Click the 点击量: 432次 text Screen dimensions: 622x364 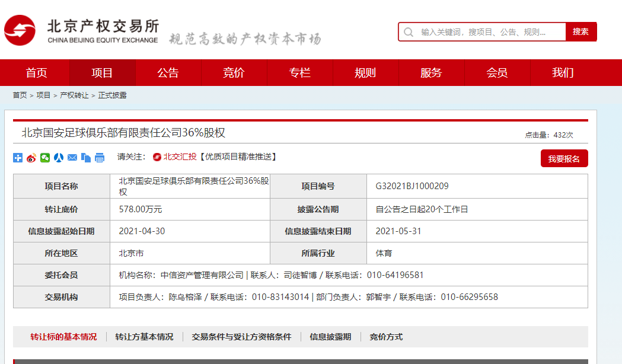click(x=549, y=135)
